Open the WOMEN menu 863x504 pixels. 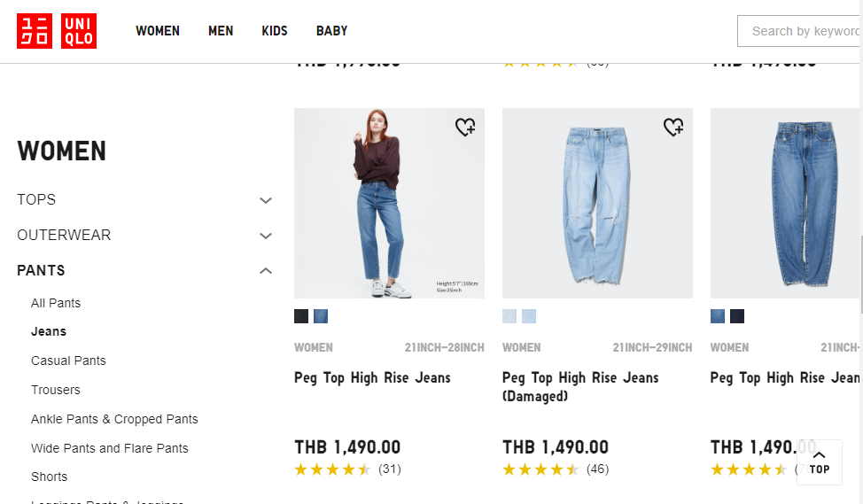click(158, 31)
